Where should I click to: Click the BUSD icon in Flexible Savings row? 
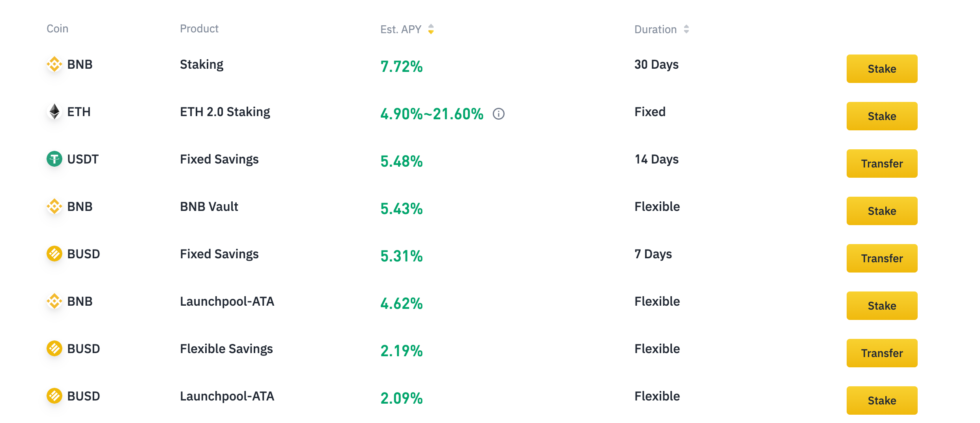pyautogui.click(x=54, y=348)
